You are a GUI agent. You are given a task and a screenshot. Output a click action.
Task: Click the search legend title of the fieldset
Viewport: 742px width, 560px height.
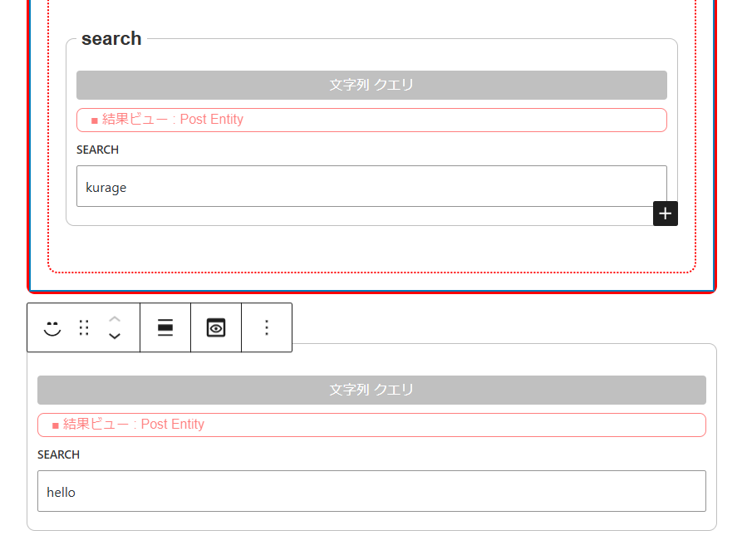111,37
